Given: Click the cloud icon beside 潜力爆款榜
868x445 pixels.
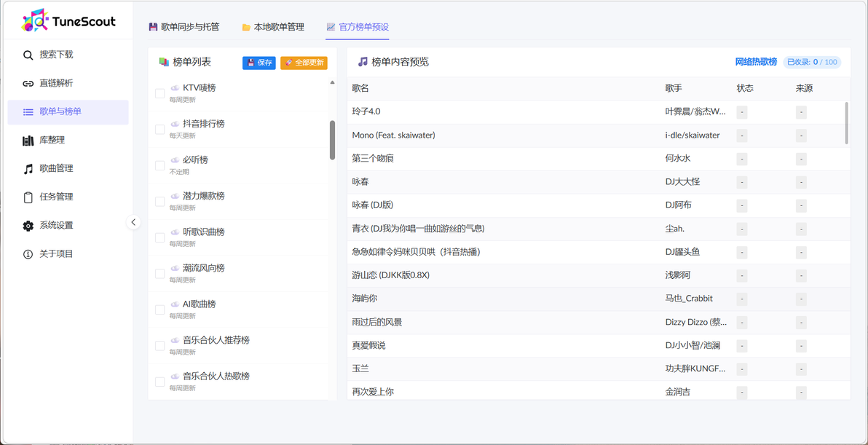Looking at the screenshot, I should pyautogui.click(x=174, y=196).
